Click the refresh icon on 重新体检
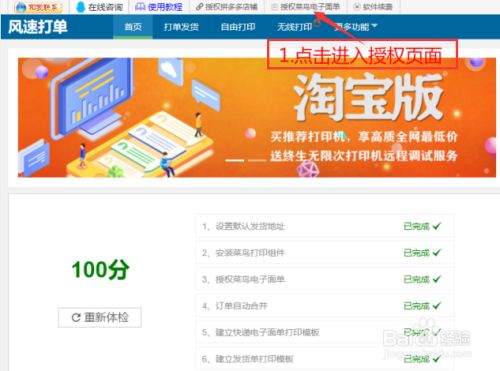The width and height of the screenshot is (500, 371). pos(76,318)
